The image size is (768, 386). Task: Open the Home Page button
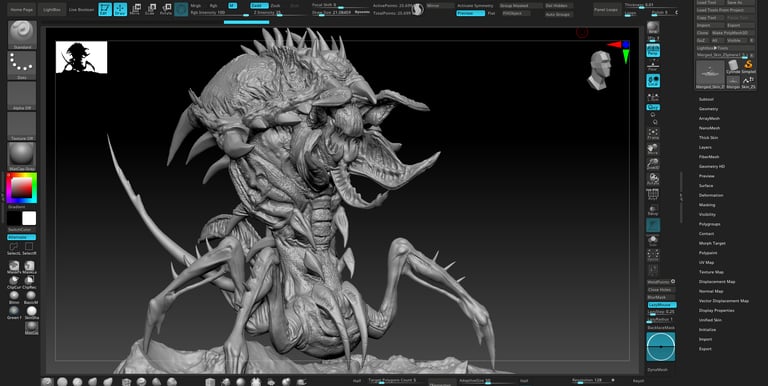23,9
